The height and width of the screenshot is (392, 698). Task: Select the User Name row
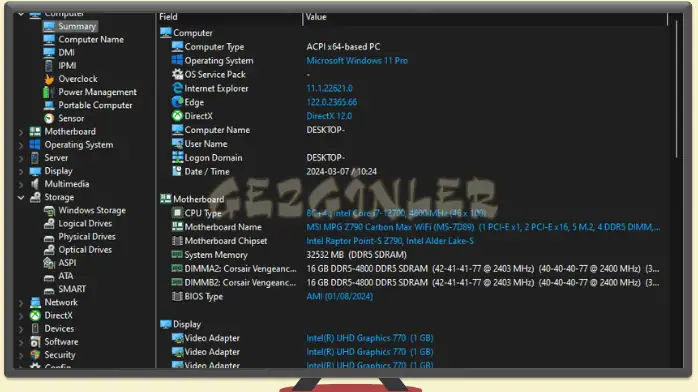click(414, 144)
